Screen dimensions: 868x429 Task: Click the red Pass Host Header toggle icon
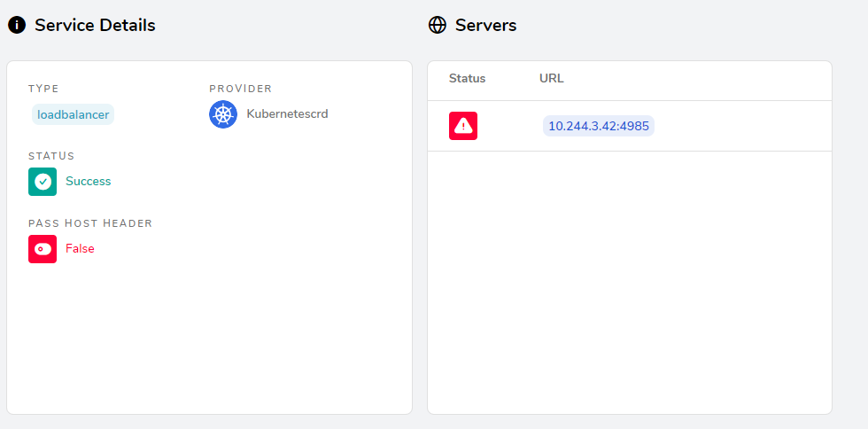pyautogui.click(x=43, y=249)
